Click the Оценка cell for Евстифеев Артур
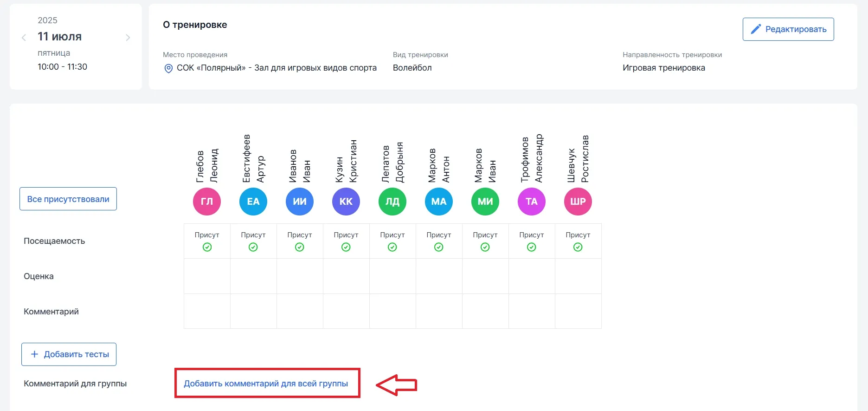 tap(253, 276)
